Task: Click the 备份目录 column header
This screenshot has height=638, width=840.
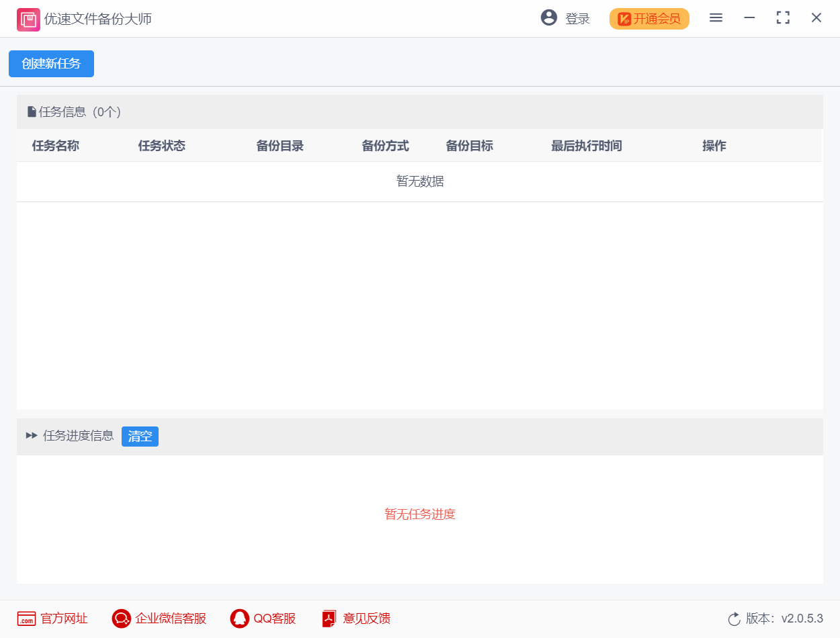Action: [280, 146]
